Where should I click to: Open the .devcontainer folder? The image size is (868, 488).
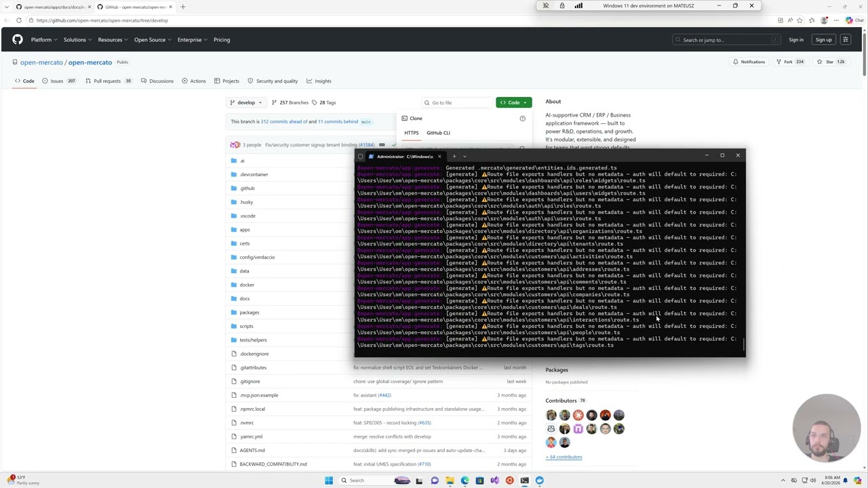(254, 174)
